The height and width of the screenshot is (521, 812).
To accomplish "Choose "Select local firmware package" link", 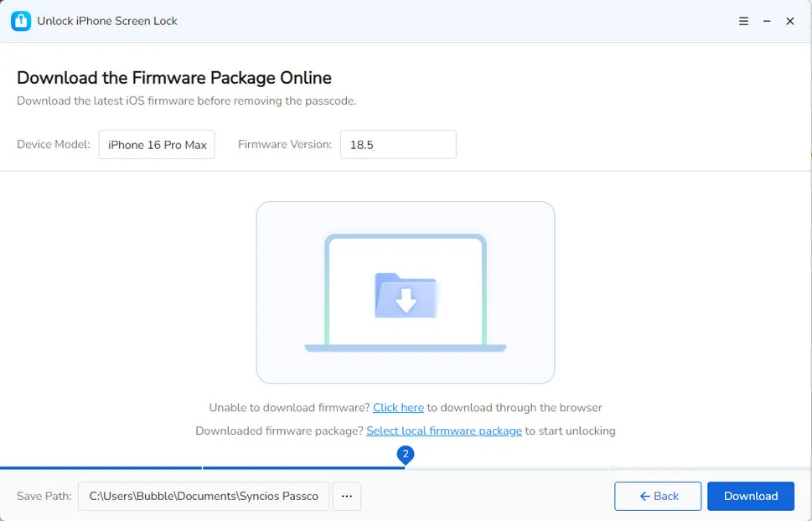I will tap(444, 431).
